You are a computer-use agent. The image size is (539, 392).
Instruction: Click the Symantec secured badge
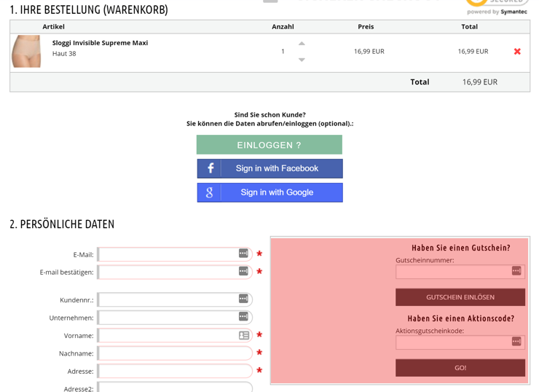(x=497, y=7)
